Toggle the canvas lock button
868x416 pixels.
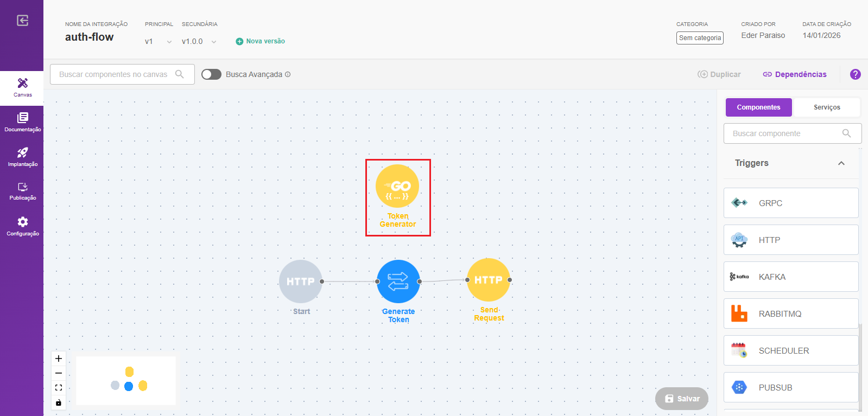(x=59, y=402)
